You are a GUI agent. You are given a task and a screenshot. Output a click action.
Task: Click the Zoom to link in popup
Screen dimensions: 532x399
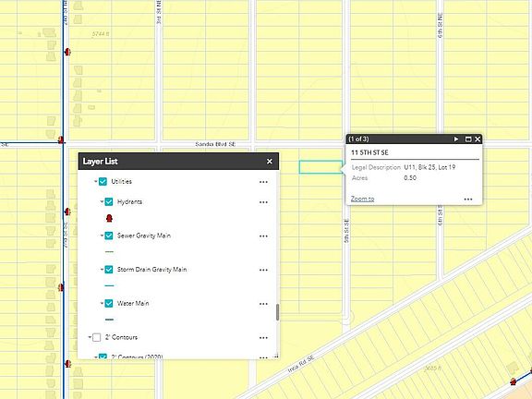pos(362,199)
